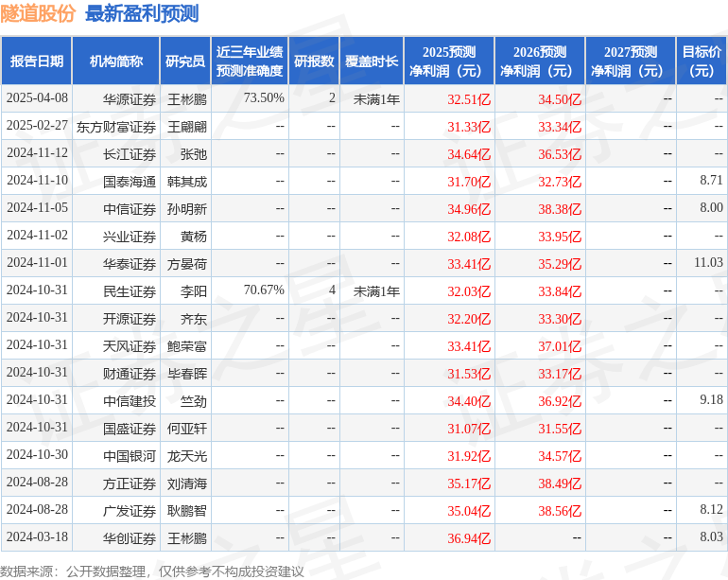Image resolution: width=728 pixels, height=580 pixels.
Task: Click the 2026 forecast 36.53亿
Action: [x=560, y=154]
